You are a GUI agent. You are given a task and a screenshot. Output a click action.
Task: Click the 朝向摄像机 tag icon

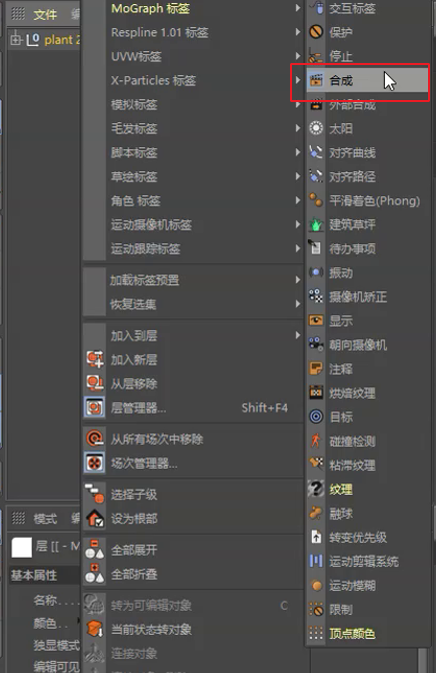(316, 344)
